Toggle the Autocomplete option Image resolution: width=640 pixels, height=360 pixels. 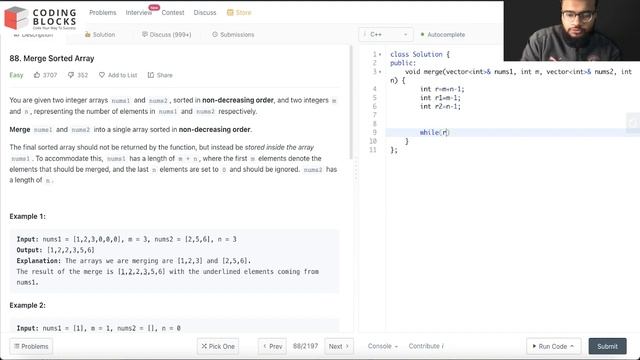coord(443,35)
